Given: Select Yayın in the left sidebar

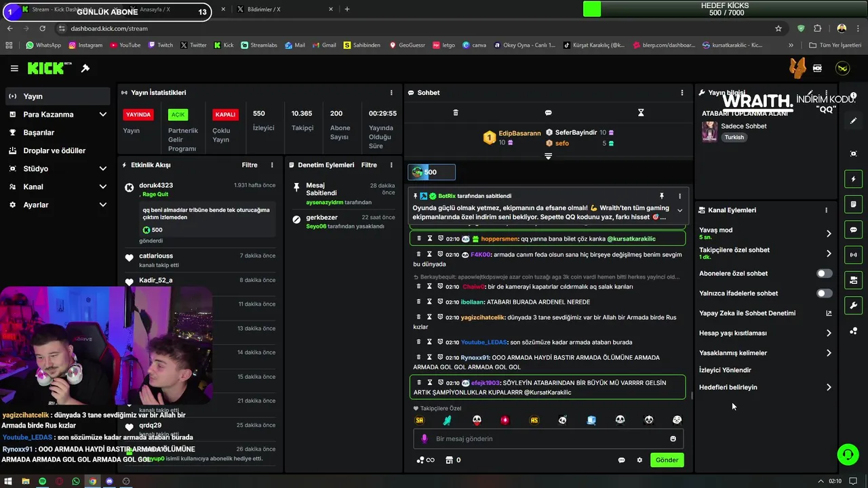Looking at the screenshot, I should click(x=58, y=96).
